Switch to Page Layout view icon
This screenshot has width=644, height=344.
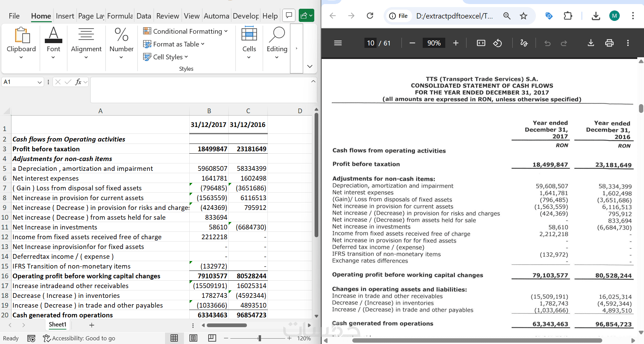click(193, 338)
